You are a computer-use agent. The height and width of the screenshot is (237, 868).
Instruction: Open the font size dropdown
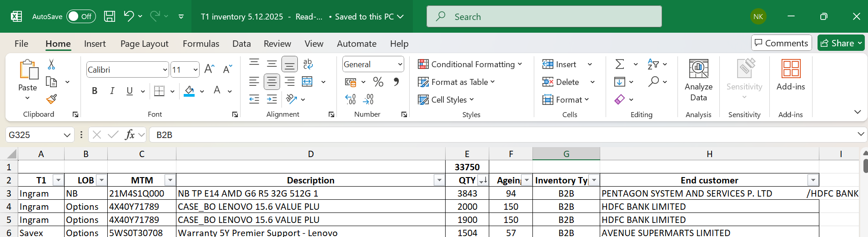196,69
